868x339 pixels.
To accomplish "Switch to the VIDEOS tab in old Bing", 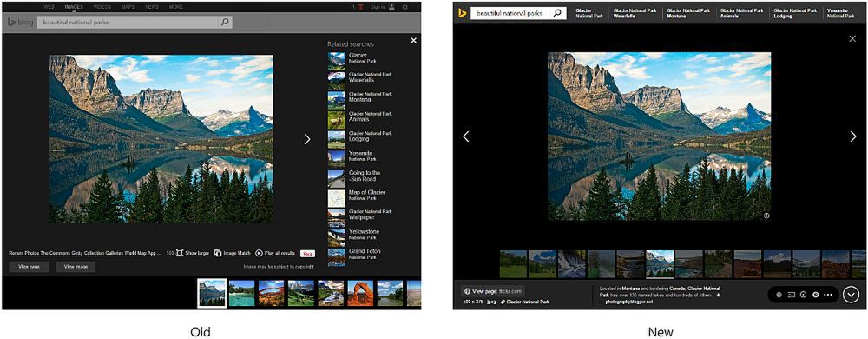I will (x=102, y=7).
